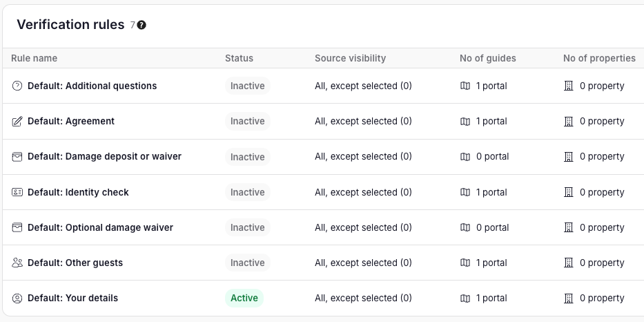Click the guide map icon in Agreement row
Viewport: 644px width, 322px height.
click(465, 122)
